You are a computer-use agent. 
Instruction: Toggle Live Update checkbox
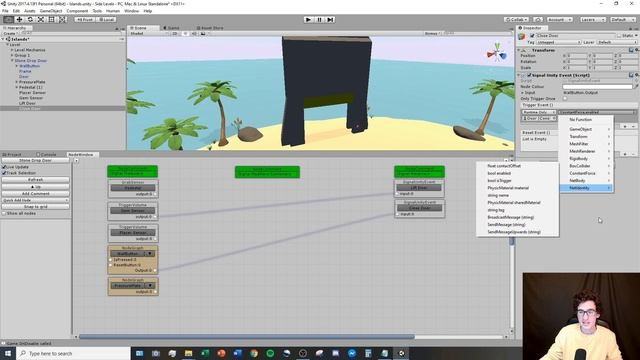pyautogui.click(x=4, y=167)
